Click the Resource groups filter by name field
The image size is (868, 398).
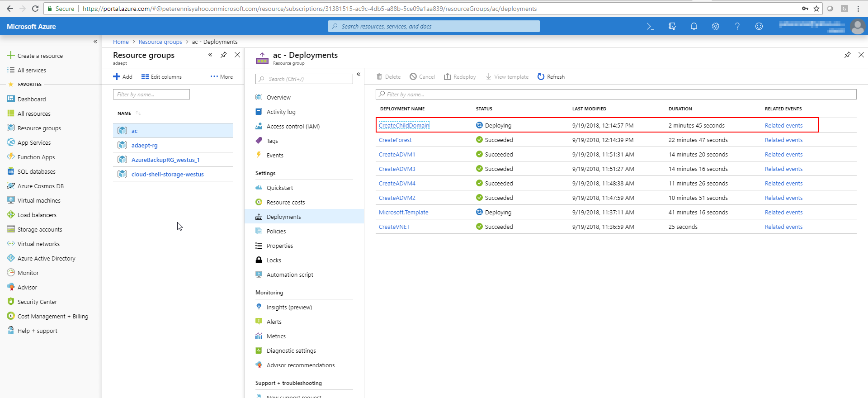click(151, 94)
